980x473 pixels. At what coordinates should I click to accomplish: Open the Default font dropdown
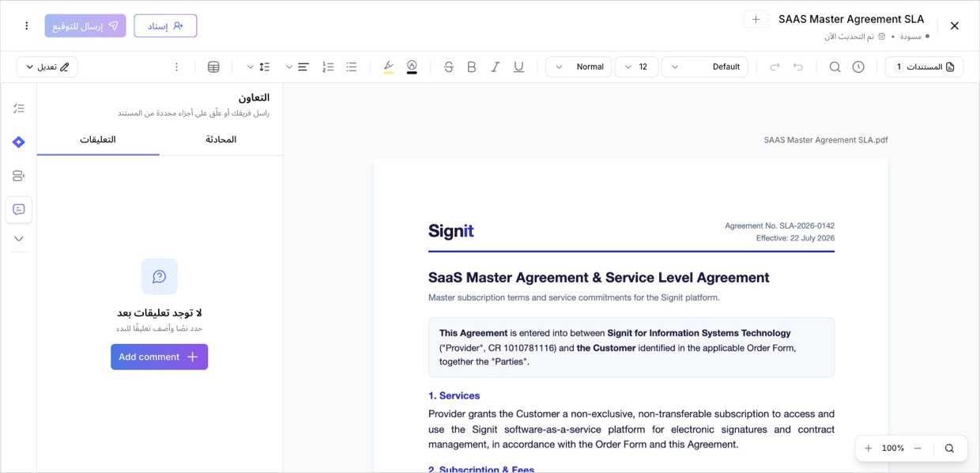tap(705, 67)
